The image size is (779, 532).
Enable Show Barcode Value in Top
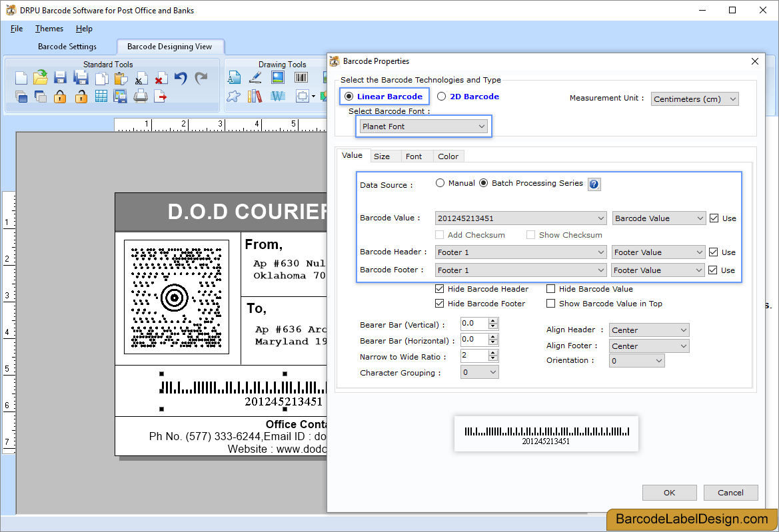pos(550,303)
